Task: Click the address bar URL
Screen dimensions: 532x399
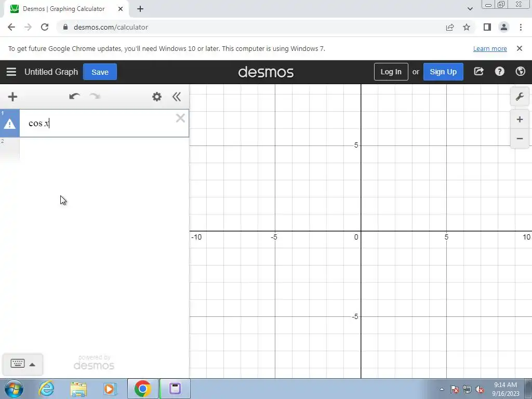Action: tap(111, 27)
